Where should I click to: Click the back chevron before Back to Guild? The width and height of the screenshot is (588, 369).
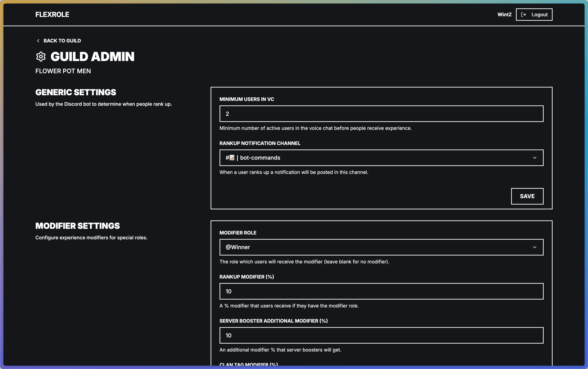tap(38, 40)
